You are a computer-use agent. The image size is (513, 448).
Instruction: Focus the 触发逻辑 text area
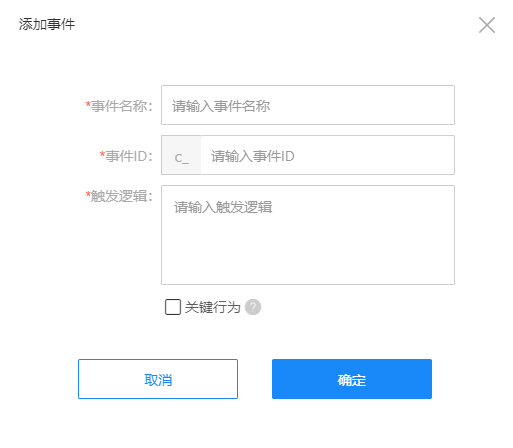[308, 235]
